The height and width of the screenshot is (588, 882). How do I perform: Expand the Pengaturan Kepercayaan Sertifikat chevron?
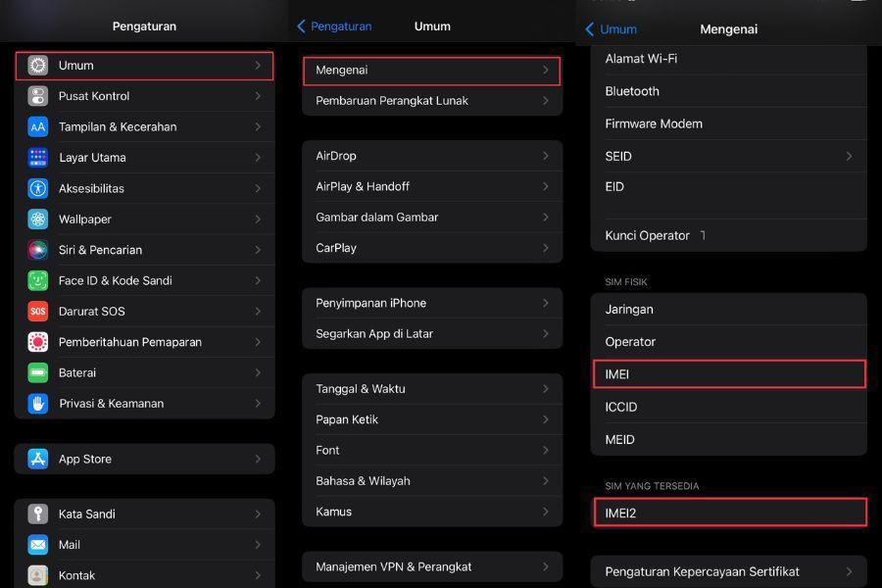[x=849, y=571]
